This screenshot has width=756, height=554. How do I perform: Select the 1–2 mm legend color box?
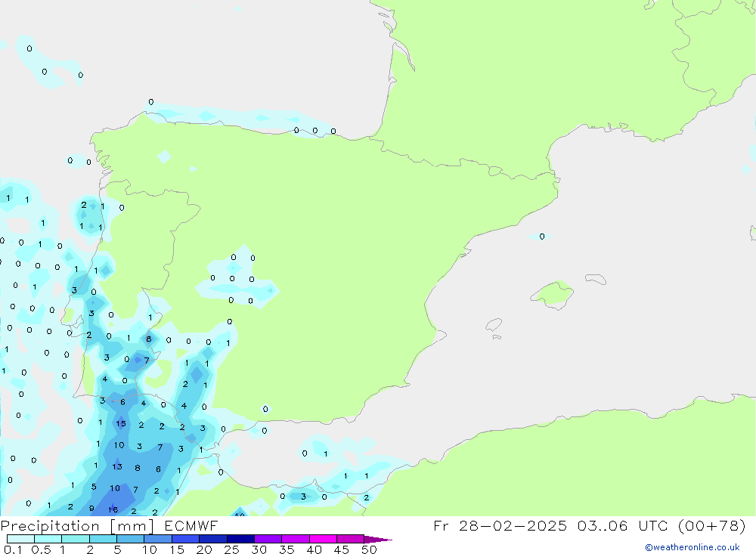click(x=76, y=539)
